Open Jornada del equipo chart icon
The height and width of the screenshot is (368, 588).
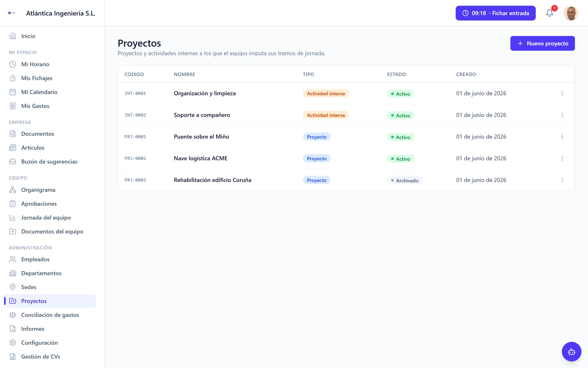[x=13, y=218]
